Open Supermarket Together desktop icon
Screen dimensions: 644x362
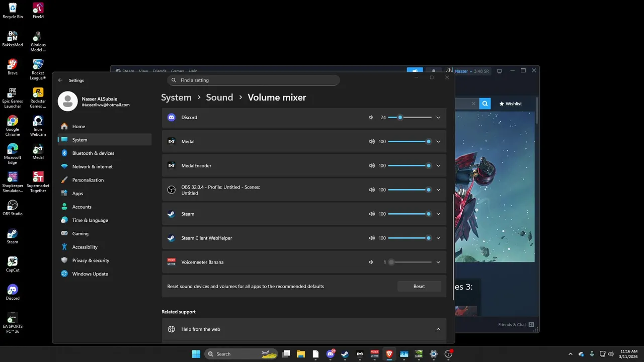pyautogui.click(x=38, y=182)
